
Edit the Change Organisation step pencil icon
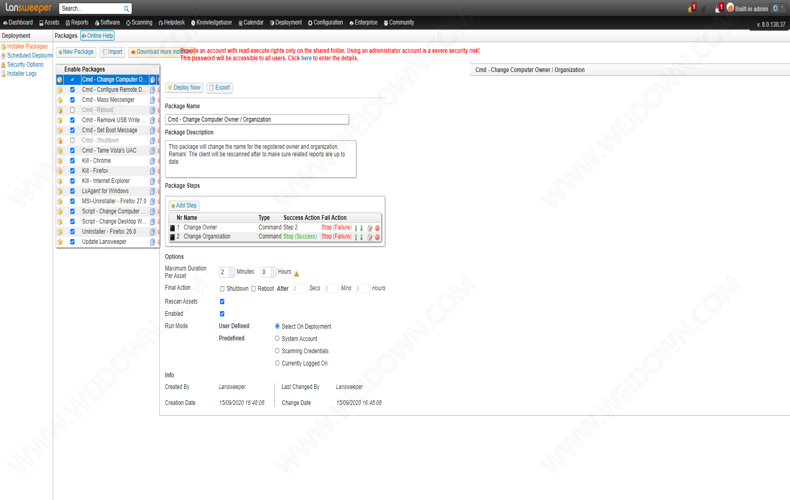pos(370,237)
